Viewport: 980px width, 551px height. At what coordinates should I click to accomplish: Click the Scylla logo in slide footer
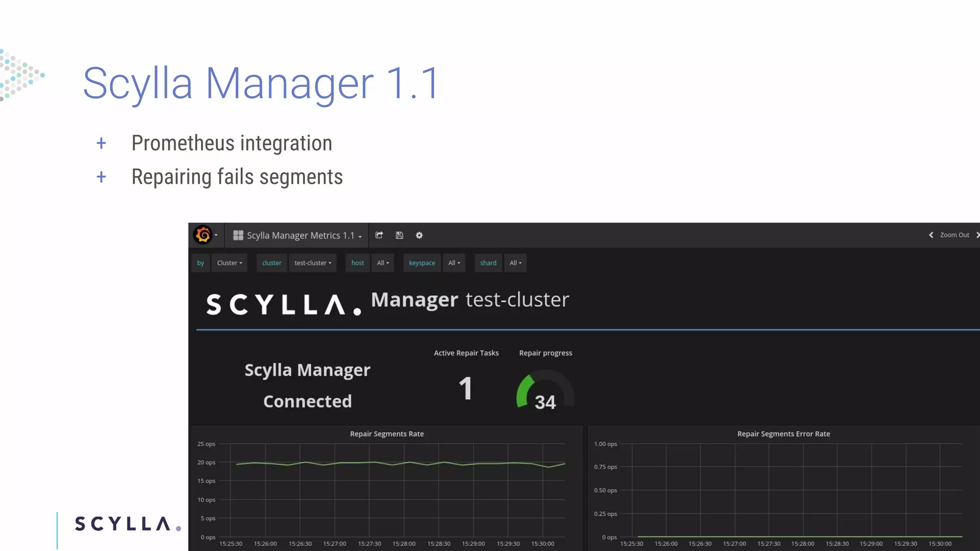(128, 524)
